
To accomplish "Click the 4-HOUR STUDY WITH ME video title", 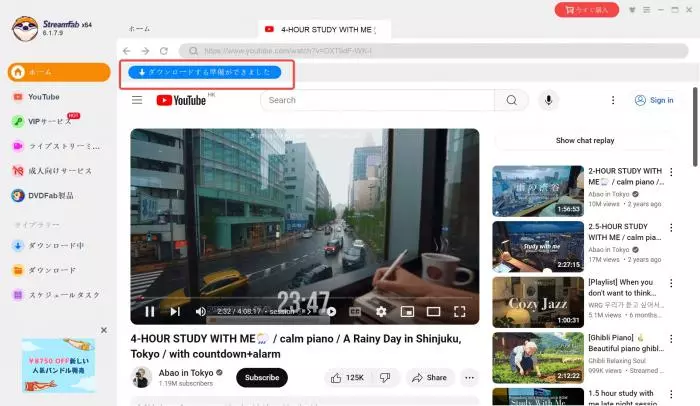I will tap(296, 346).
